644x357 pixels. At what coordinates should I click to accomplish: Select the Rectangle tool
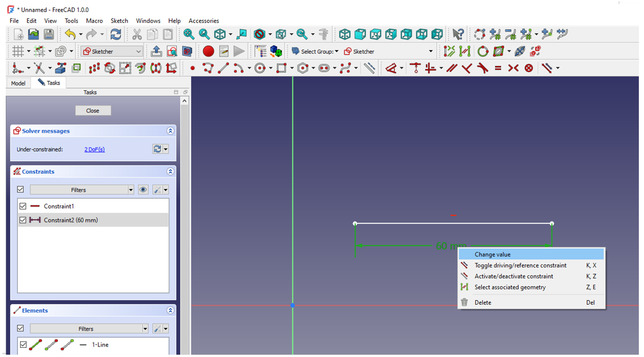281,68
